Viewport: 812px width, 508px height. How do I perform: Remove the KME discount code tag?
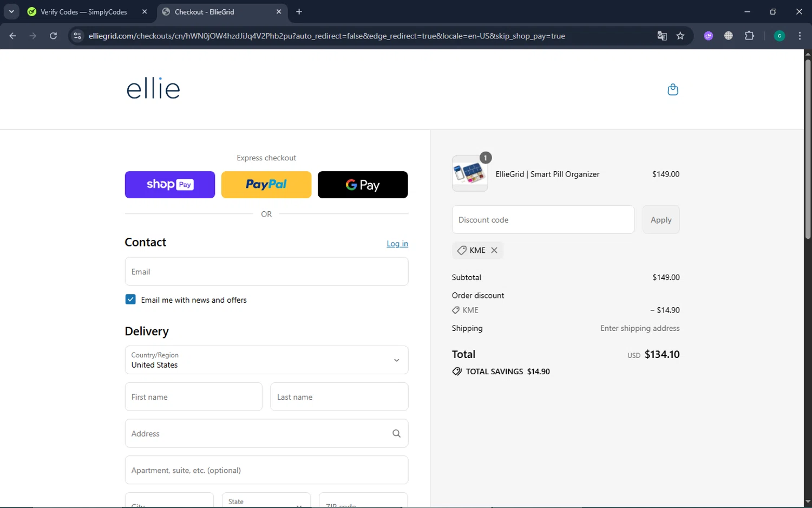pyautogui.click(x=494, y=250)
